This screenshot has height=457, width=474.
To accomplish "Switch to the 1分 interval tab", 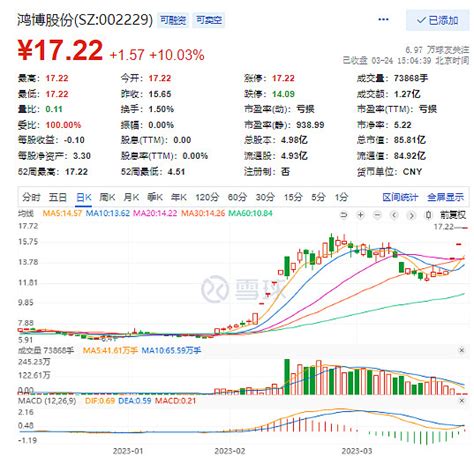I will (x=342, y=197).
